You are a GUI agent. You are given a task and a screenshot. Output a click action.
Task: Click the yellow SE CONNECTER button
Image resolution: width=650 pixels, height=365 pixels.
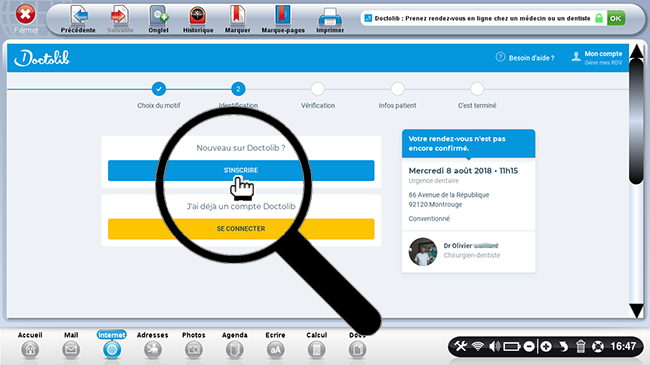pos(241,229)
